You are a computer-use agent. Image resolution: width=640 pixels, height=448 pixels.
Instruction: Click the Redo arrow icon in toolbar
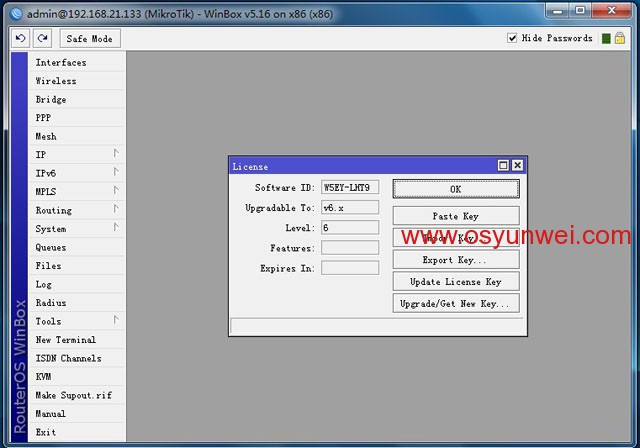click(x=42, y=38)
